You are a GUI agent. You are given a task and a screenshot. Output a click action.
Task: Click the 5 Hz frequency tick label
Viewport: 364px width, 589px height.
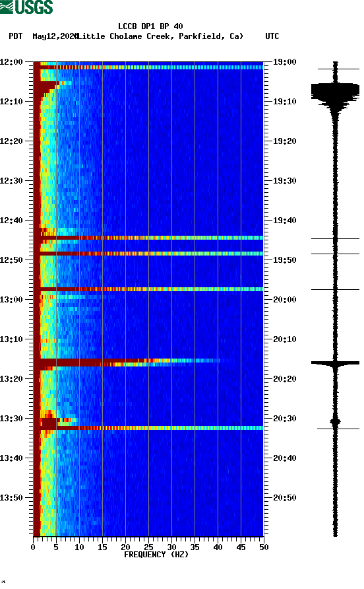[x=56, y=547]
